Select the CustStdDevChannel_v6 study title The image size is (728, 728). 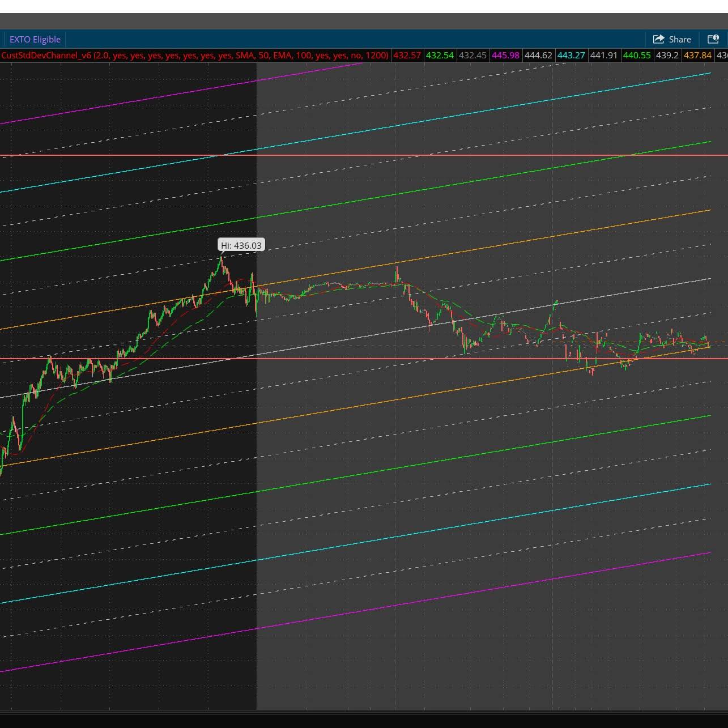46,56
